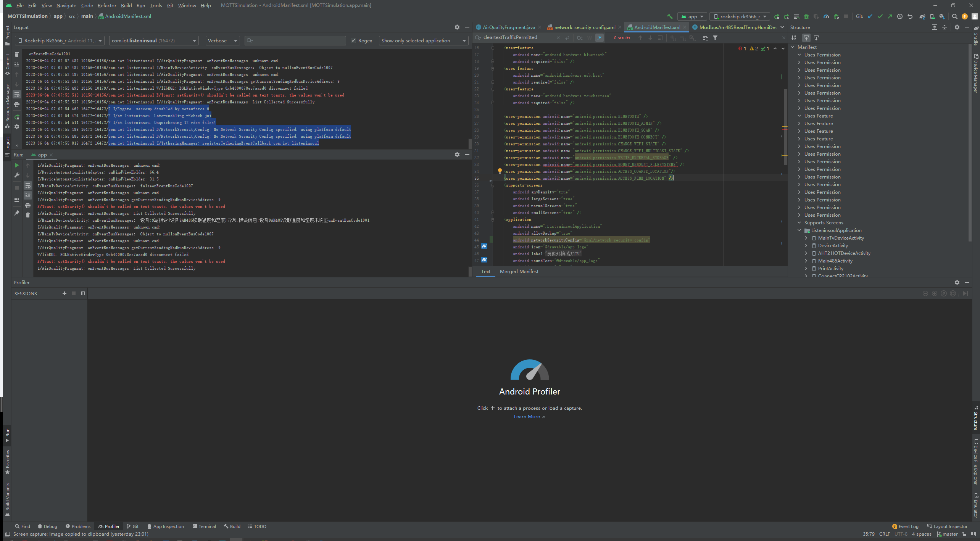Click the Search Everywhere magnifier
980x541 pixels.
pos(954,16)
